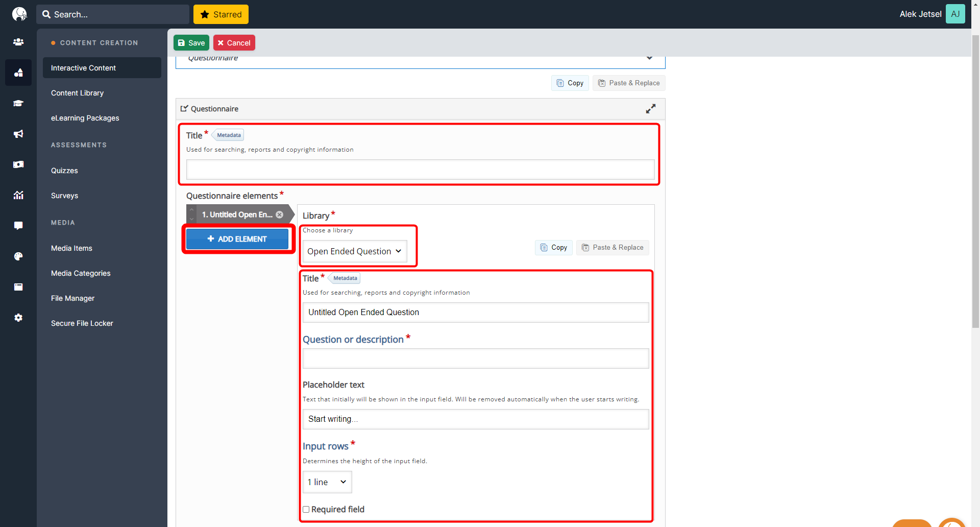
Task: Select the content creation shapes icon
Action: tap(18, 73)
